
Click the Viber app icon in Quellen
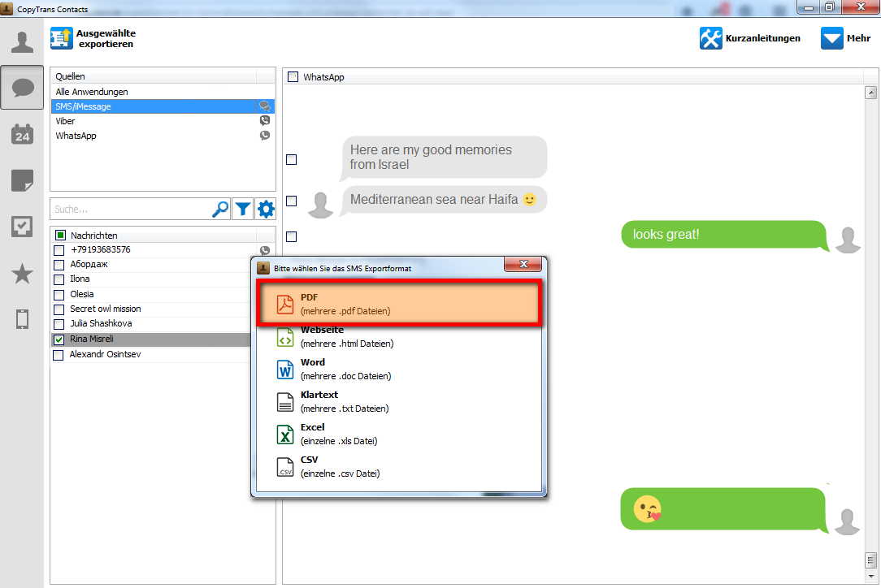(x=265, y=120)
